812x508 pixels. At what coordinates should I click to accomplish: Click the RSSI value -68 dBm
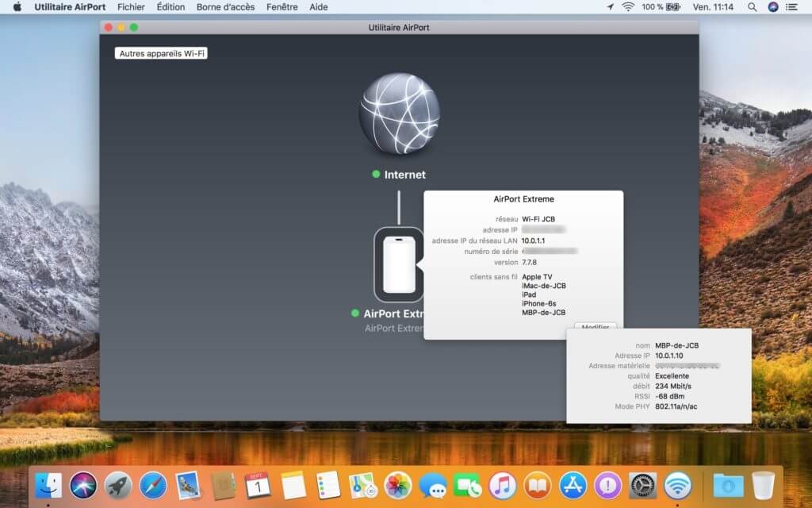(x=669, y=396)
